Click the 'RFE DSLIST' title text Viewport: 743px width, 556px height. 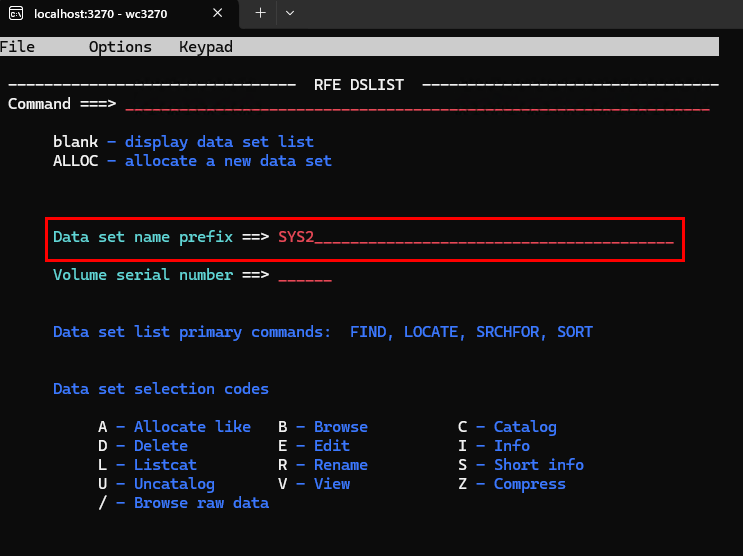tap(359, 85)
